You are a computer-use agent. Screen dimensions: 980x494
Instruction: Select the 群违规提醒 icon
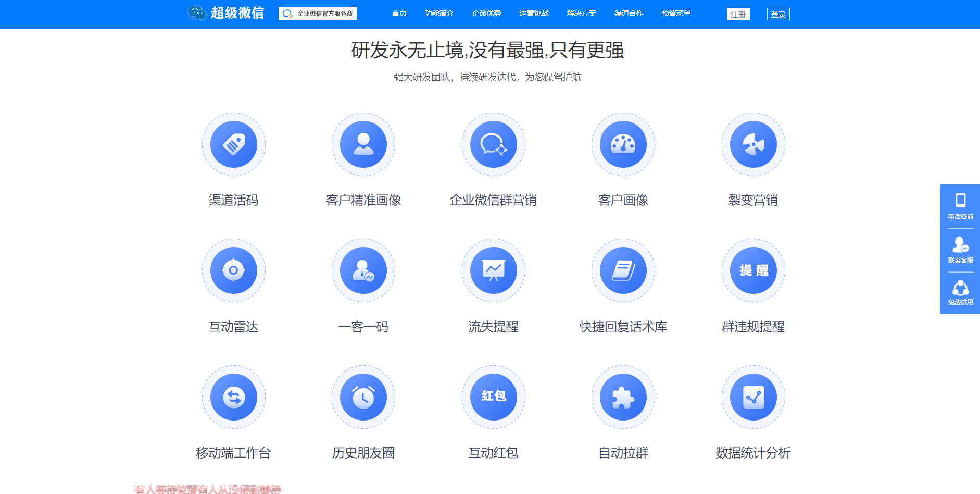(x=753, y=270)
